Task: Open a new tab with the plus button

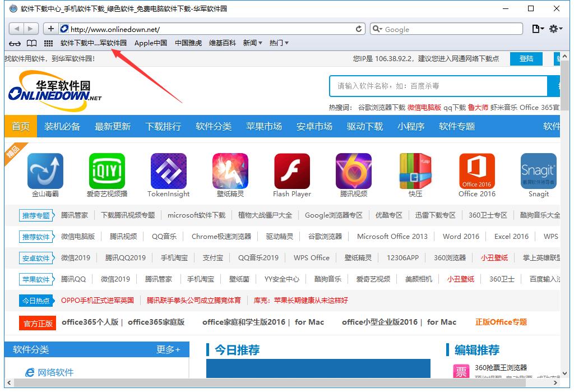Action: coord(52,28)
